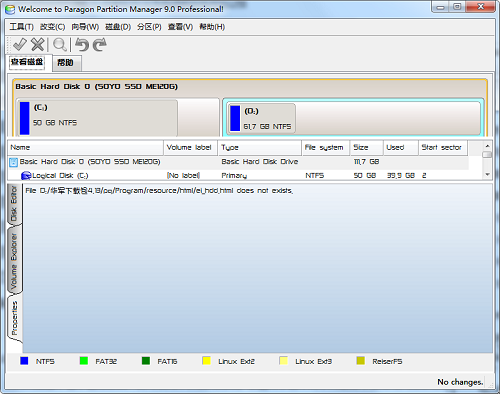Click the bright green FAT32 legend swatch
Screen dimensions: 500x394
point(84,361)
